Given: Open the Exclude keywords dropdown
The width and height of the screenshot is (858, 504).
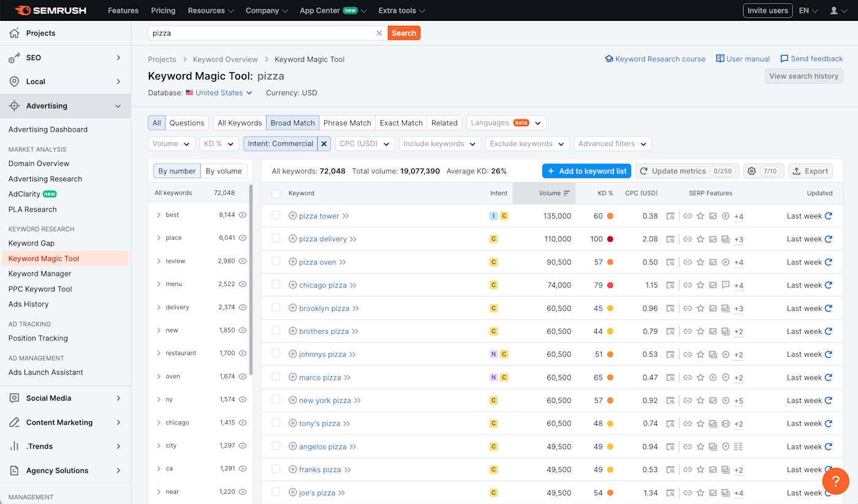Looking at the screenshot, I should [x=527, y=144].
